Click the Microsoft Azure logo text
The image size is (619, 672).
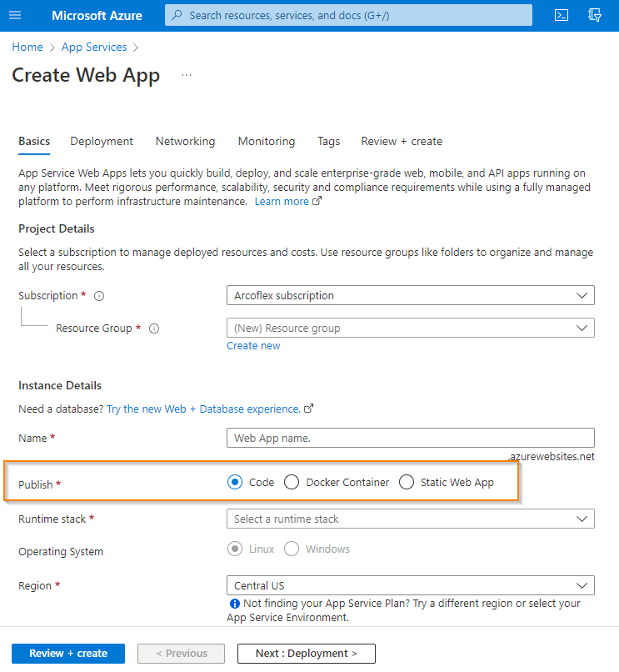(97, 16)
